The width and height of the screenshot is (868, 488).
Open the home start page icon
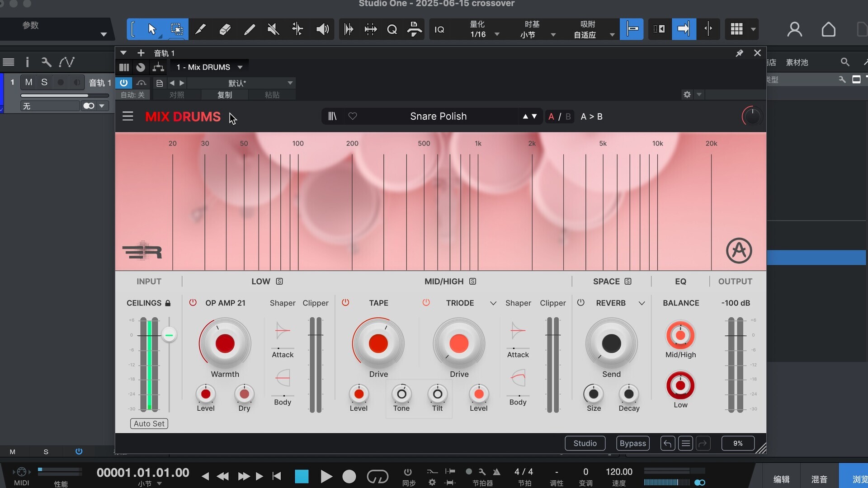[x=828, y=29]
